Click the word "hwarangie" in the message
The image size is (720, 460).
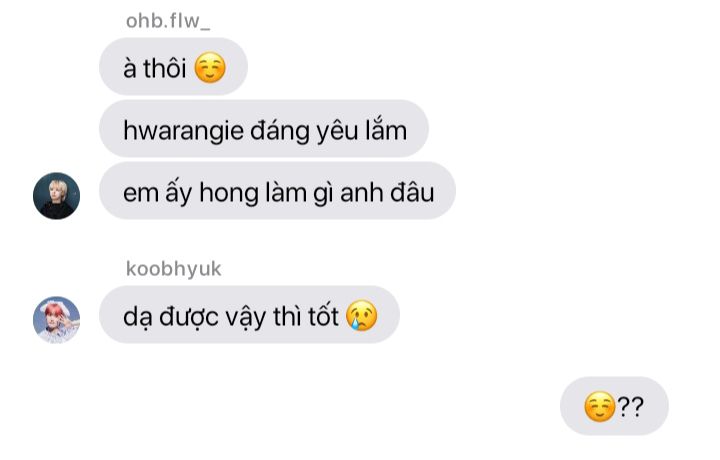[x=184, y=131]
